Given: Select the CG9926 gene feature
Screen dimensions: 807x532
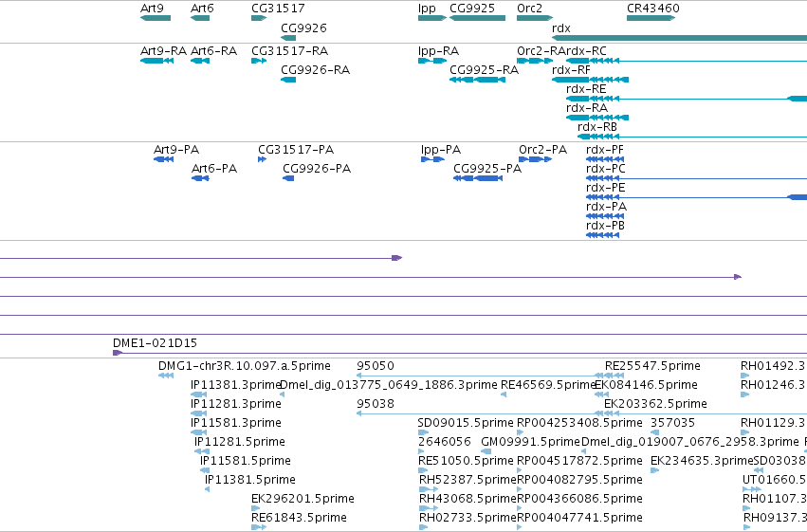Looking at the screenshot, I should point(288,38).
